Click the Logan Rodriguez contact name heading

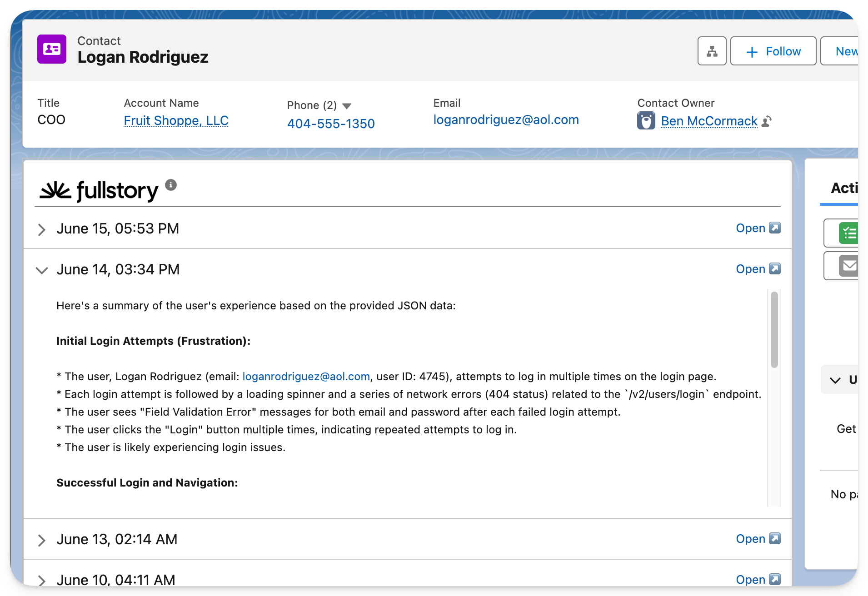click(x=143, y=57)
